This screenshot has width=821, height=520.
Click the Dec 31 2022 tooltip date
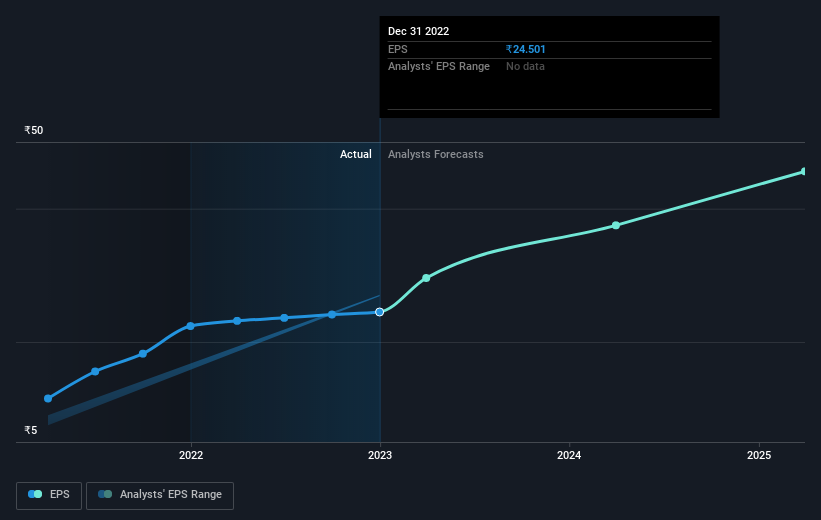418,31
